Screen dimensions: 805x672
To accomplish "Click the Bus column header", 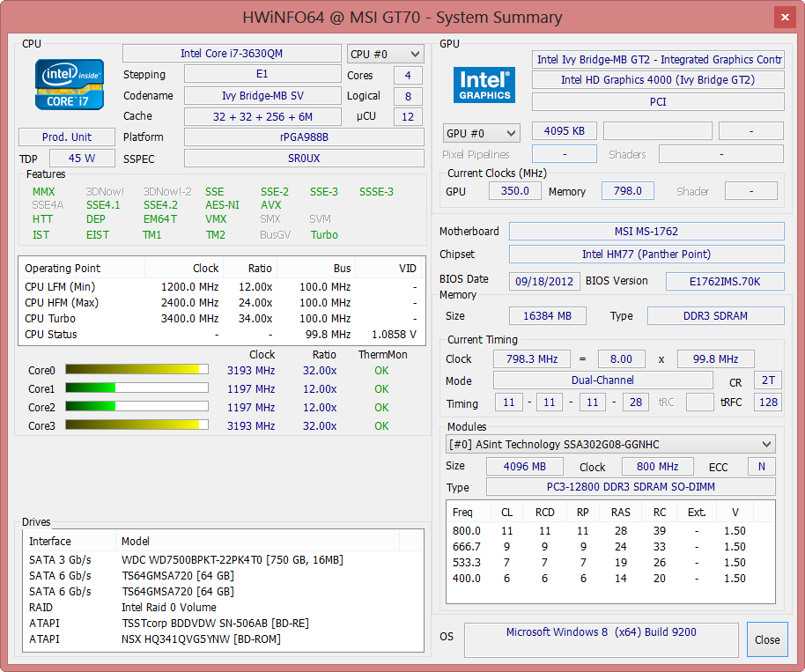I will 315,268.
